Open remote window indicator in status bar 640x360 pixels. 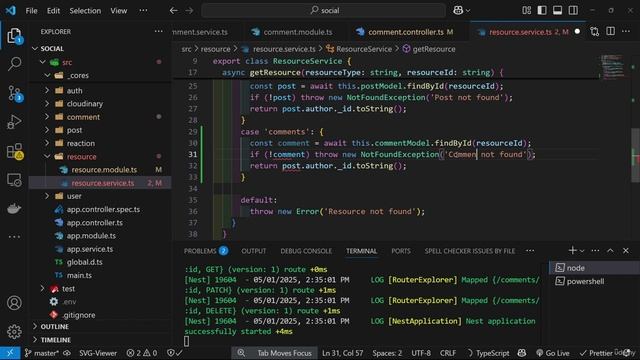pyautogui.click(x=10, y=353)
